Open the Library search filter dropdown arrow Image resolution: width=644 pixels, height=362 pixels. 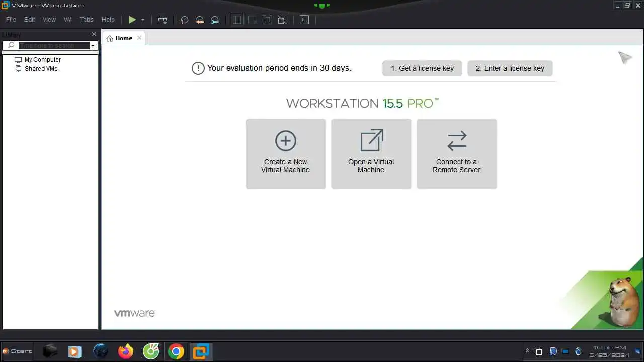point(93,46)
